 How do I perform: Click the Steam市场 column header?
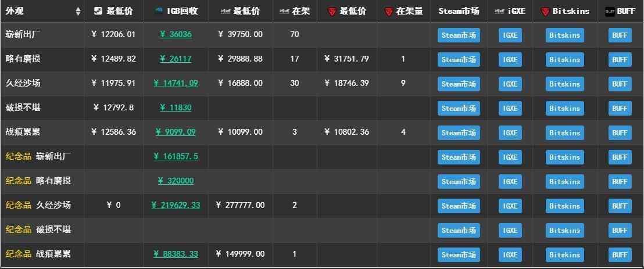tap(459, 11)
